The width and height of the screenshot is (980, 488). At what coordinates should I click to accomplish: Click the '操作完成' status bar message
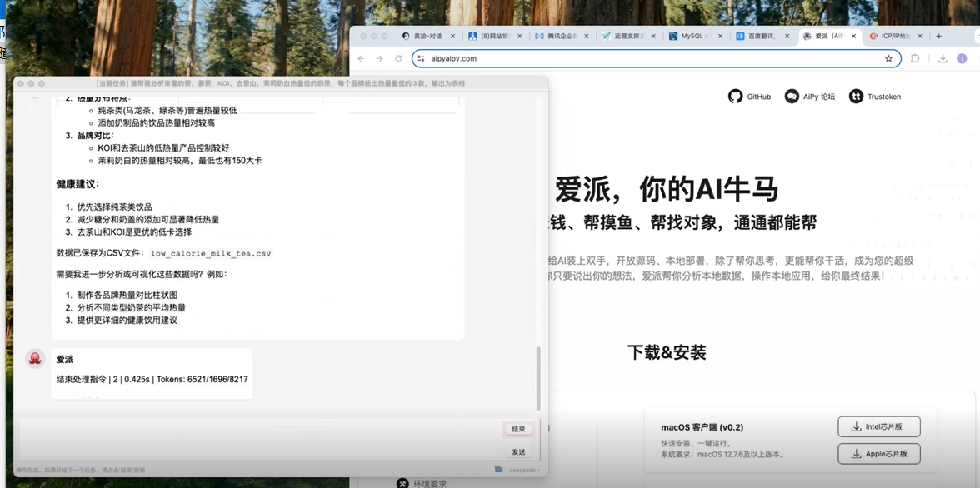(x=82, y=470)
